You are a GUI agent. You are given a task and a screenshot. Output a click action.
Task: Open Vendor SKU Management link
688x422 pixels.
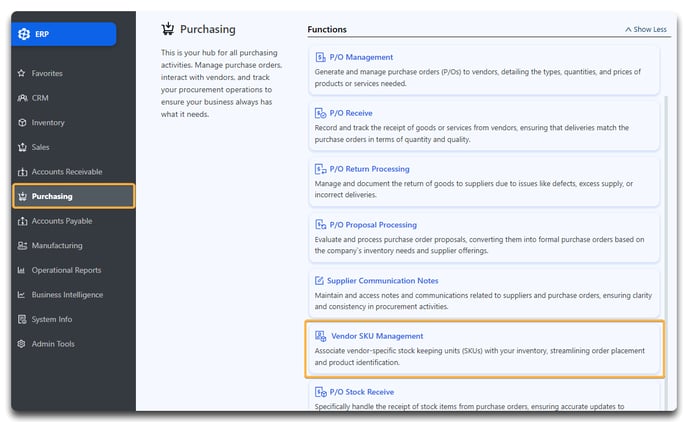(377, 336)
